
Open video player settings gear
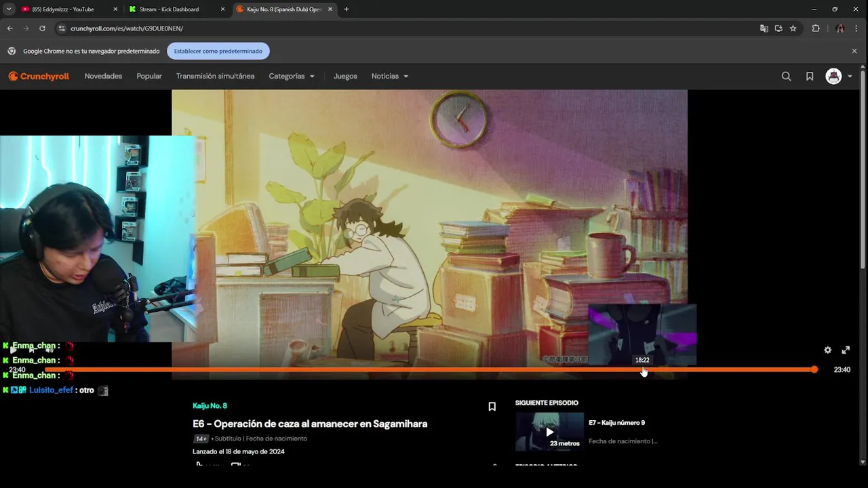click(827, 350)
